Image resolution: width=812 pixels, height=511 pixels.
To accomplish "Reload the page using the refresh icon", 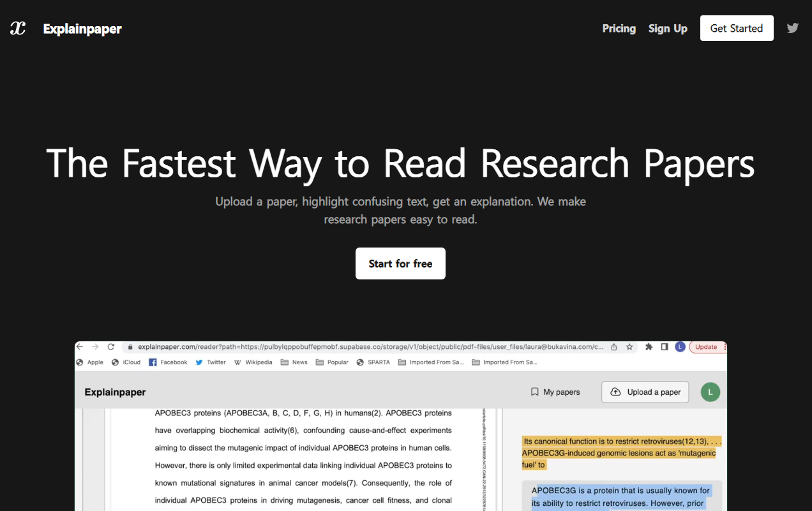I will coord(110,346).
